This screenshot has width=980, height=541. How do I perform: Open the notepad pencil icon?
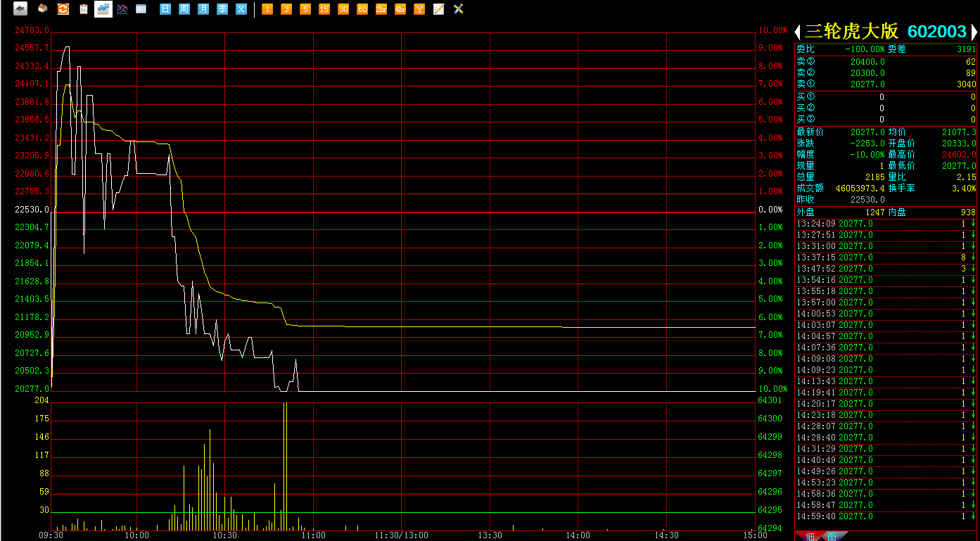(x=439, y=9)
